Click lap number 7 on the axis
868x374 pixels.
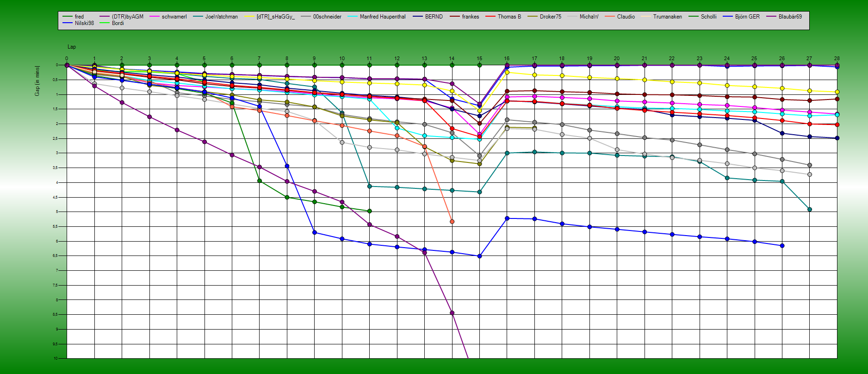pos(260,59)
